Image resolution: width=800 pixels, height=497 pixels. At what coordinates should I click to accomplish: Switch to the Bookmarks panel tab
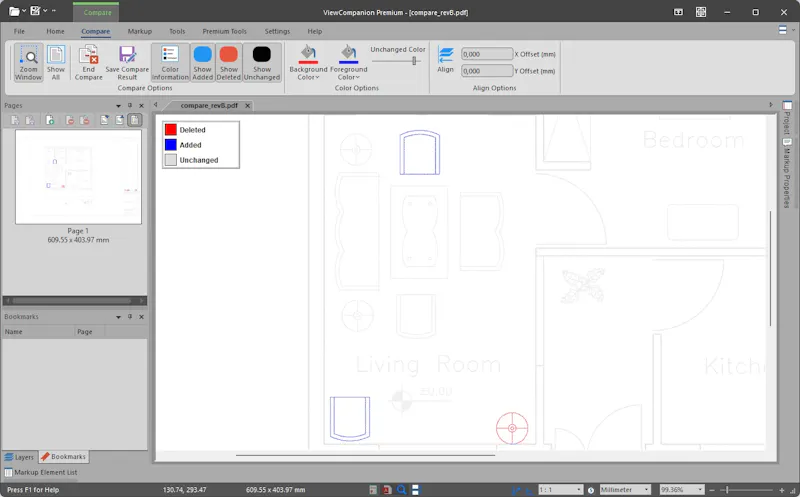(x=63, y=457)
